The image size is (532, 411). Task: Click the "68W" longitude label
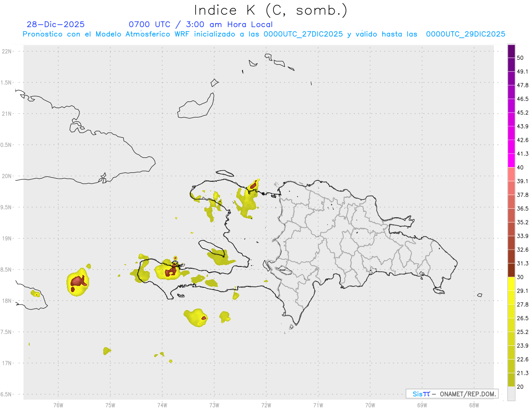[x=474, y=405]
